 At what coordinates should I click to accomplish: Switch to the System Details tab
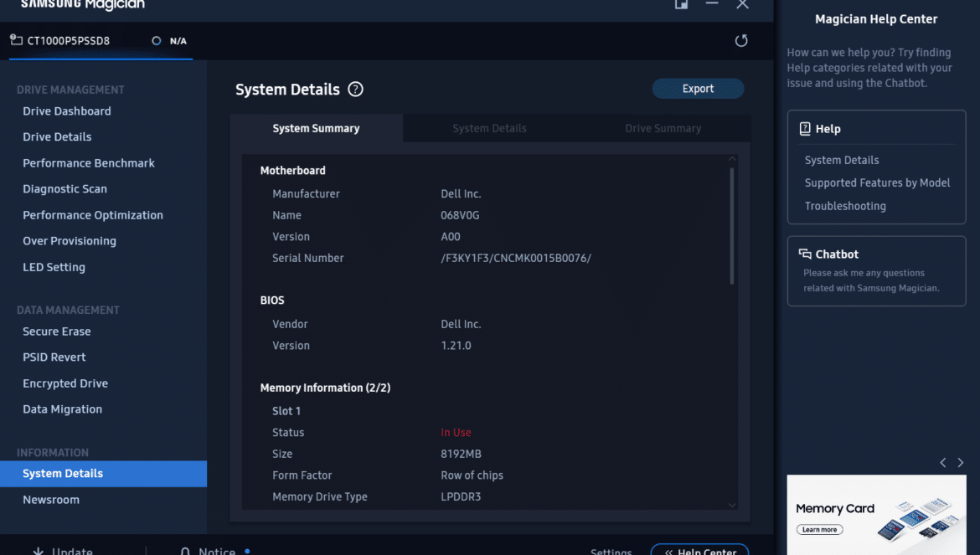489,128
